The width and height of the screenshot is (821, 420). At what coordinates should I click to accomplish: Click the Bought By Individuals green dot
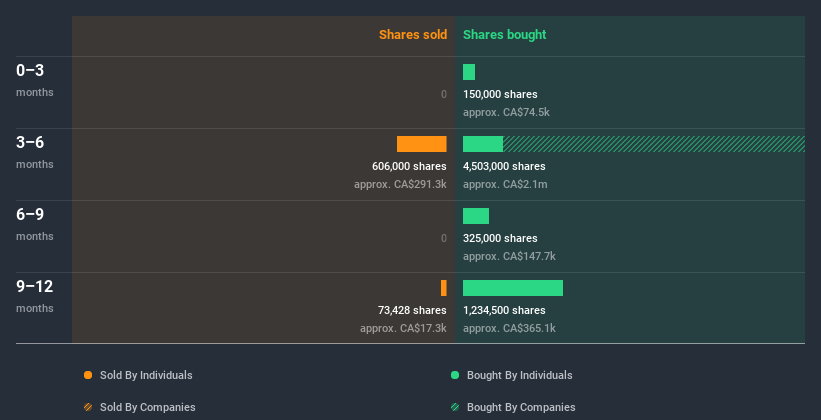click(455, 375)
